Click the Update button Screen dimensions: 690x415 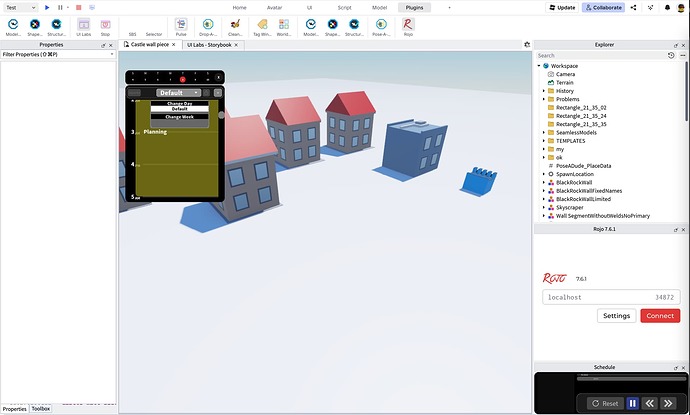click(x=562, y=7)
